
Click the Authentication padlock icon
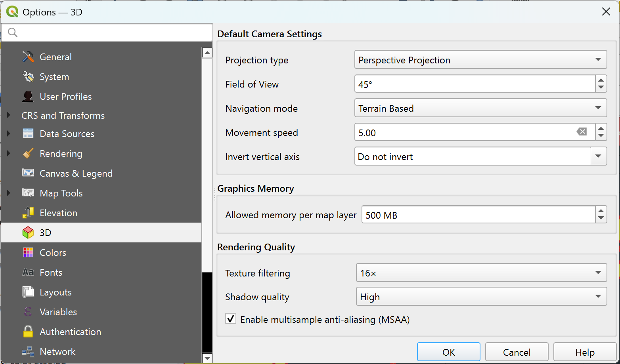click(28, 331)
